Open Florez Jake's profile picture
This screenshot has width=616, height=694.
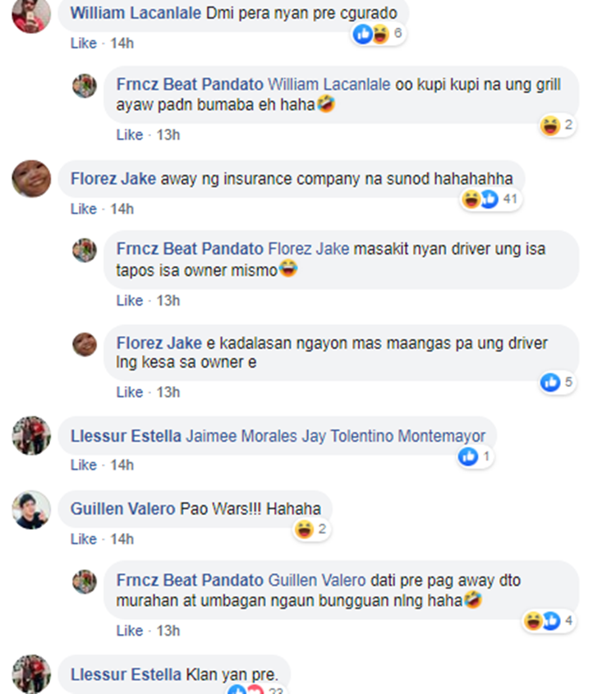[x=31, y=179]
